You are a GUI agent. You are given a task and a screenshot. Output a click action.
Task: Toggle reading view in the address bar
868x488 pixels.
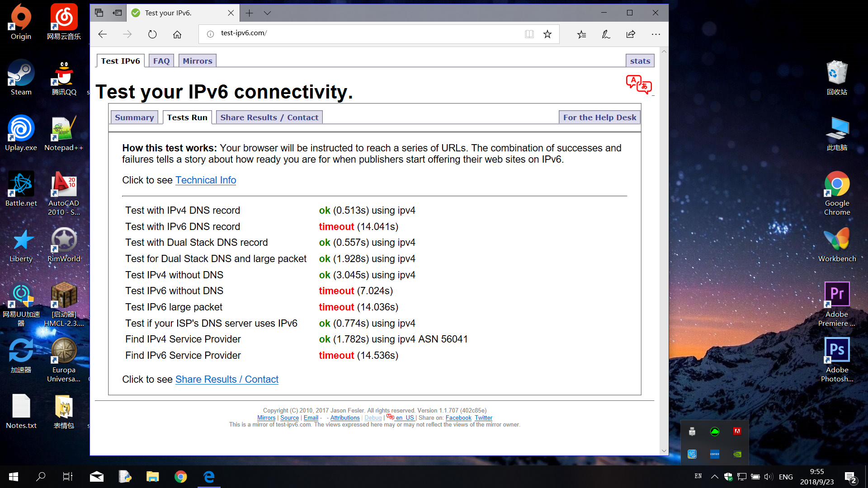click(x=529, y=34)
